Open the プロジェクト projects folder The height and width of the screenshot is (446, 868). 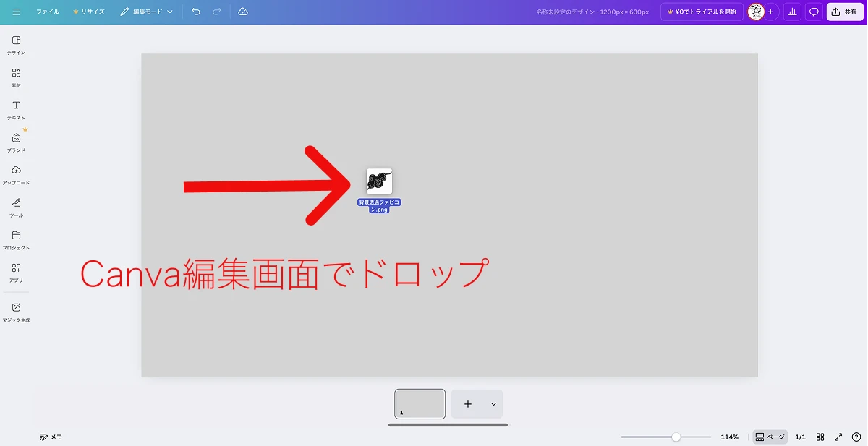(x=16, y=239)
